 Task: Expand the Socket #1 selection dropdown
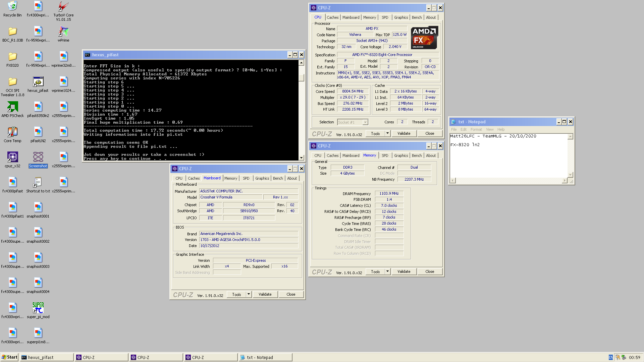coord(365,122)
